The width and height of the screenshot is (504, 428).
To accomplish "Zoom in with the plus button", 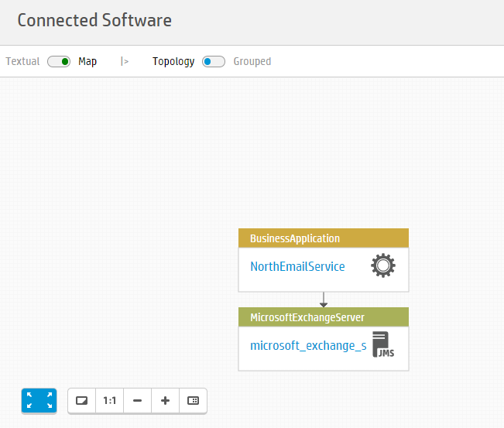I will (x=165, y=401).
